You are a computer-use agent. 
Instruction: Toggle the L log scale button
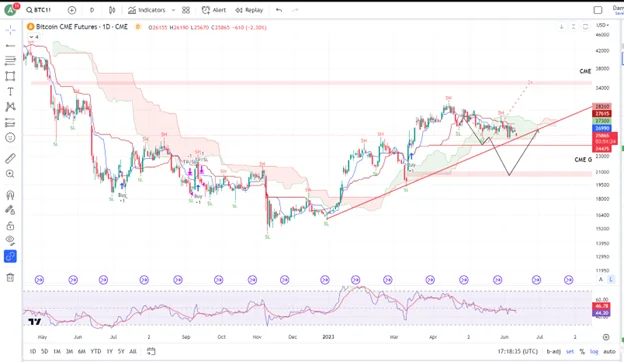point(611,279)
